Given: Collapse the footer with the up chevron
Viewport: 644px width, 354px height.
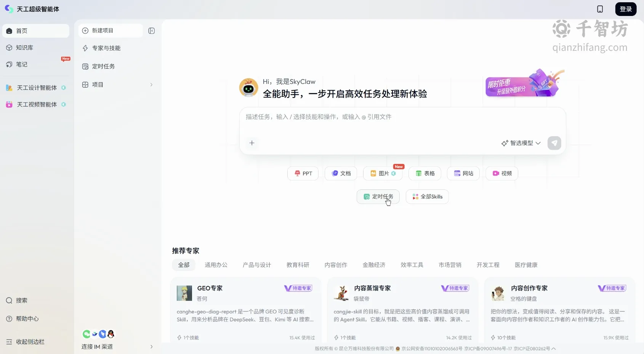Looking at the screenshot, I should [554, 349].
